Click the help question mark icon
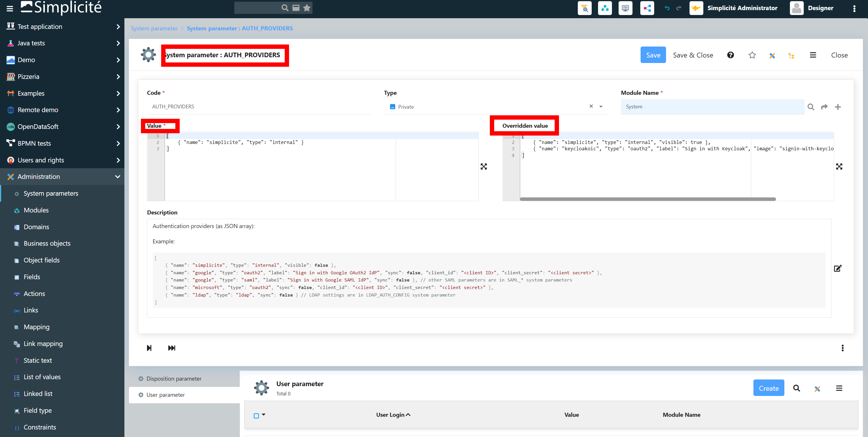Screen dimensions: 868x437 730,55
